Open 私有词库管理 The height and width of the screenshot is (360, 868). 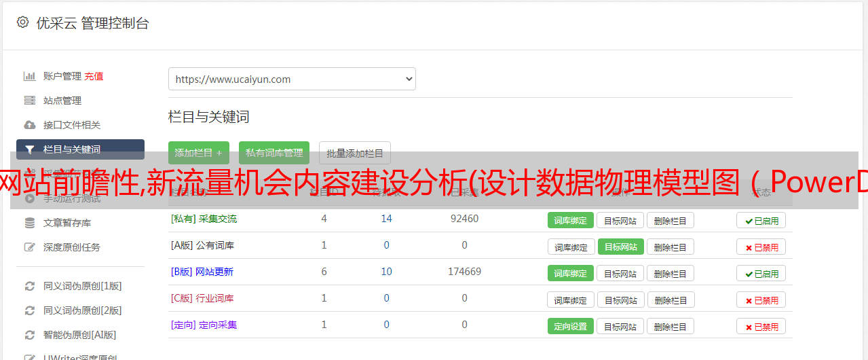click(x=274, y=153)
